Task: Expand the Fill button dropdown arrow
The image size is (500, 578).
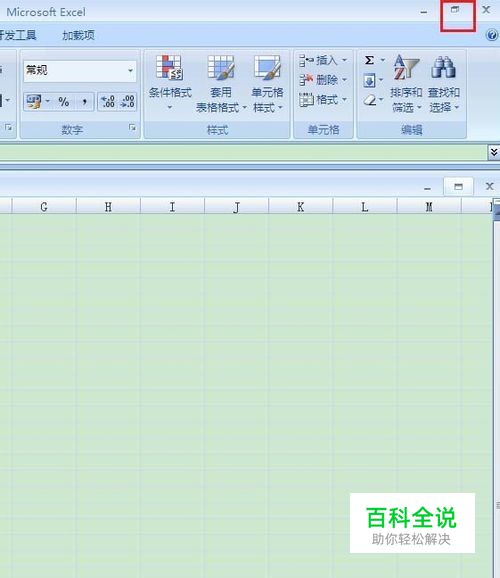Action: point(381,80)
